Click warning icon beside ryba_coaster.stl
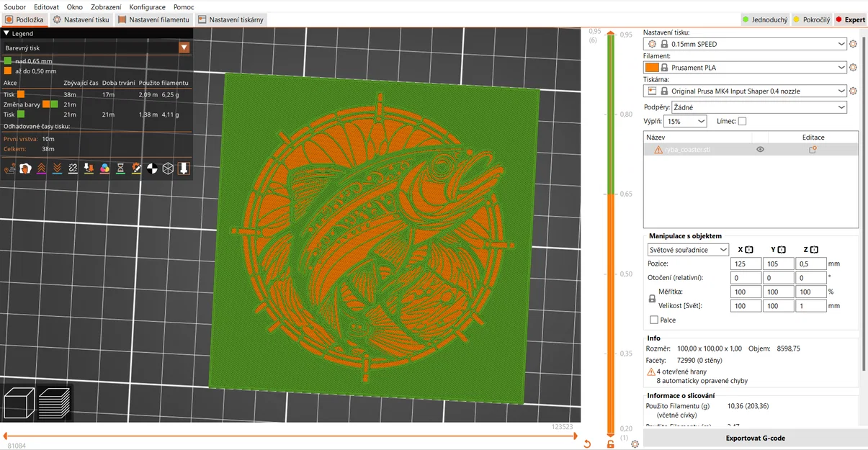Image resolution: width=868 pixels, height=450 pixels. click(658, 150)
